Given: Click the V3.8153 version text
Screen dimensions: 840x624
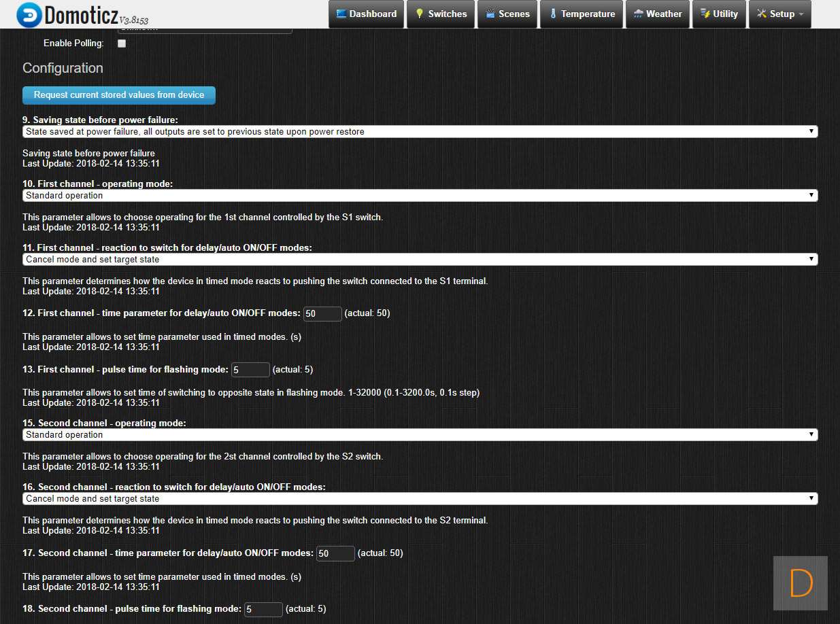Looking at the screenshot, I should 133,20.
